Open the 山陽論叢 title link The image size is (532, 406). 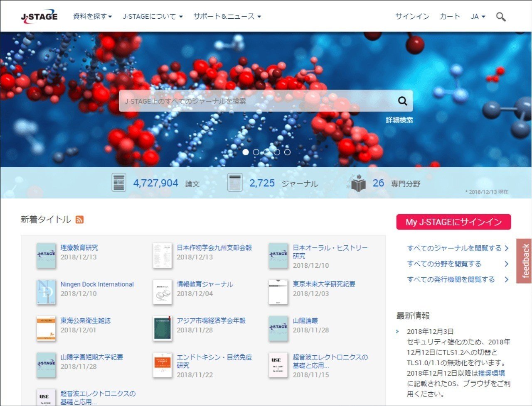tap(305, 321)
